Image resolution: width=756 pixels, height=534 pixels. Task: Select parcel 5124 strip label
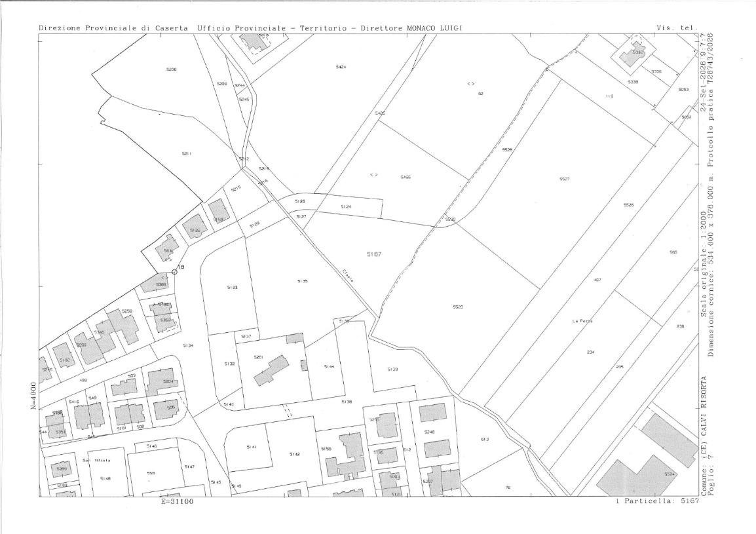click(346, 206)
